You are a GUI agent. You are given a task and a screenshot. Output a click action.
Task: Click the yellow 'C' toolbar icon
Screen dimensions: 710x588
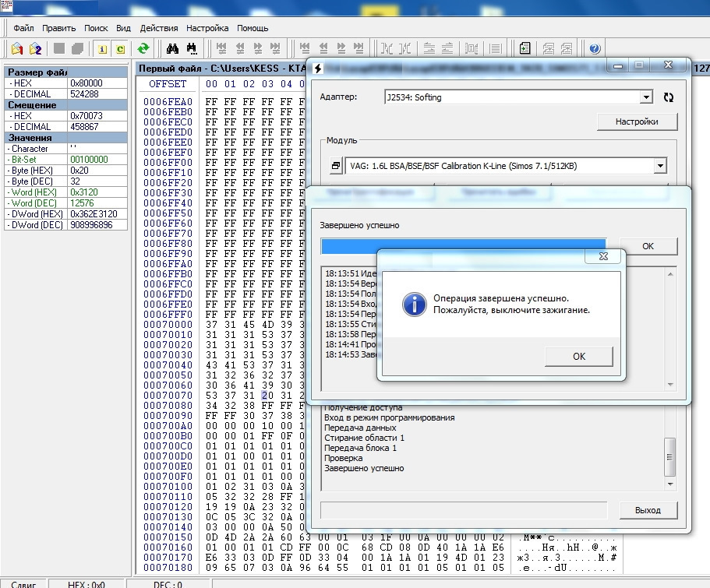[121, 49]
